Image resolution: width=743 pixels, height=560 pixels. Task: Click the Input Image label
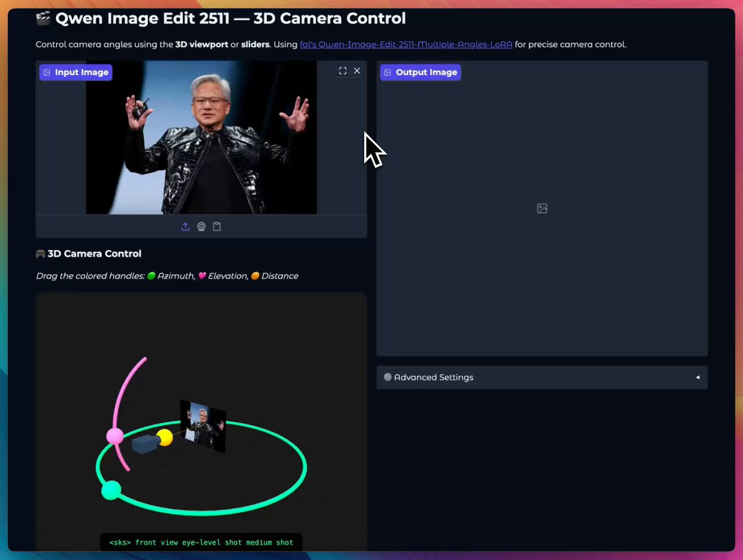tap(76, 72)
